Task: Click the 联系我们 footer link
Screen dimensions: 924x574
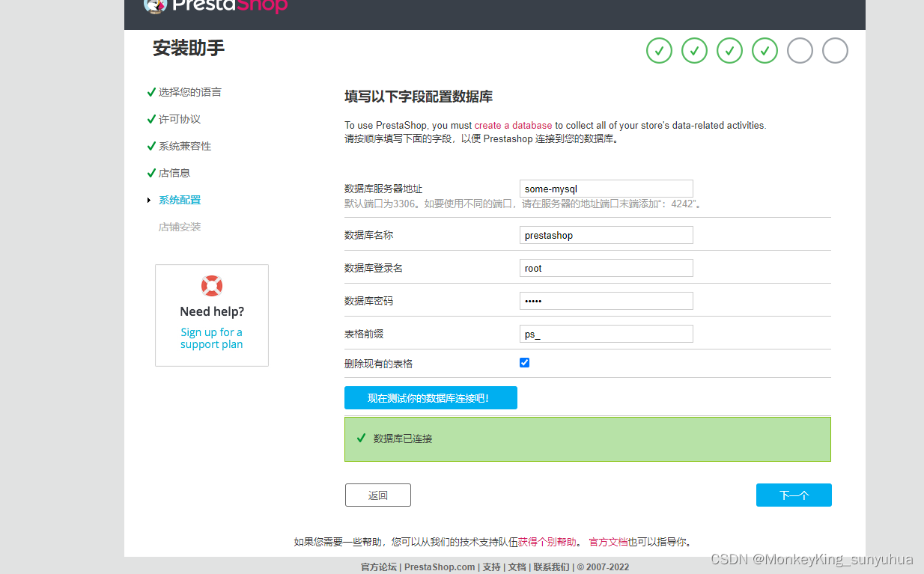Action: 551,567
